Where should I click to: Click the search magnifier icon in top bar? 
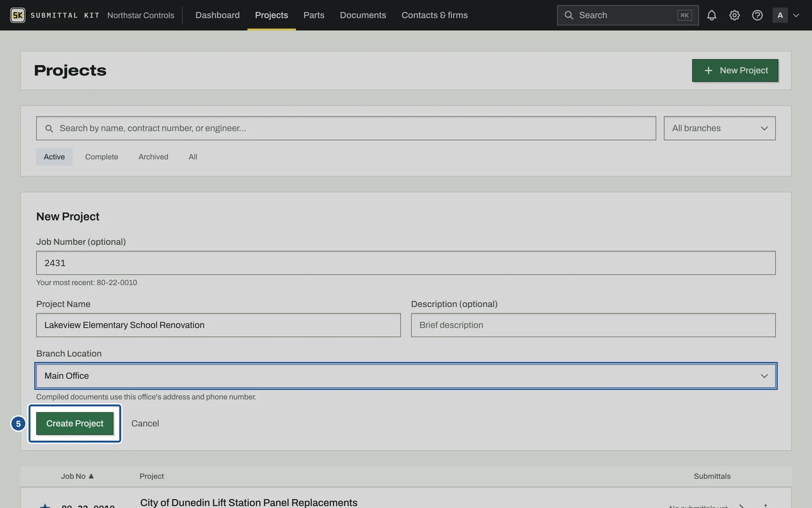pos(569,15)
